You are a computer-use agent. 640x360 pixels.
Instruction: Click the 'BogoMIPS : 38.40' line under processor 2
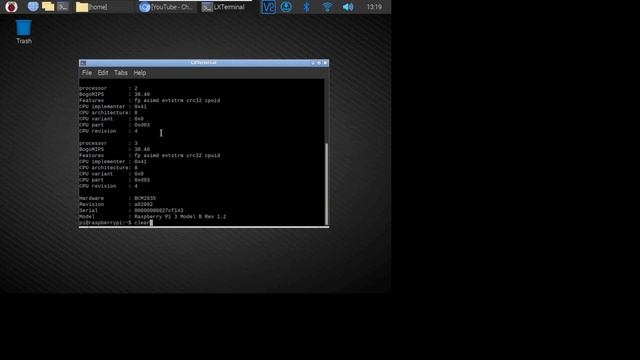pyautogui.click(x=114, y=94)
